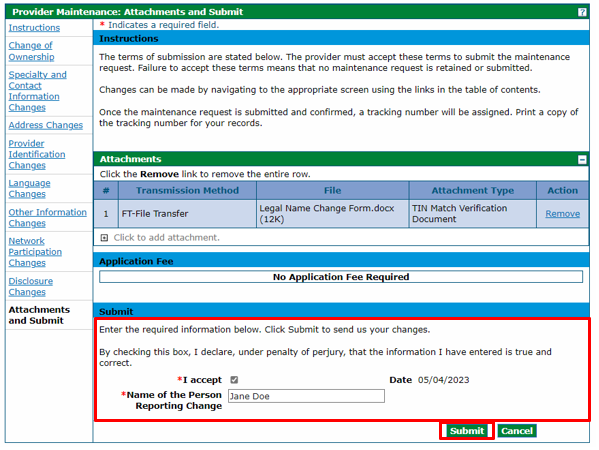Go to Language Changes
Screen dimensions: 599x450
coord(29,189)
